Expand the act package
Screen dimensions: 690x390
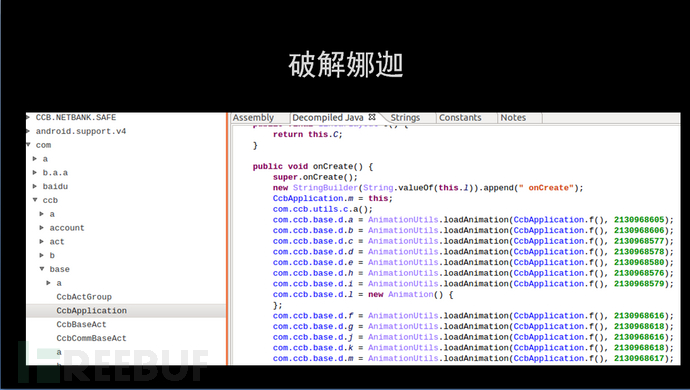point(42,241)
